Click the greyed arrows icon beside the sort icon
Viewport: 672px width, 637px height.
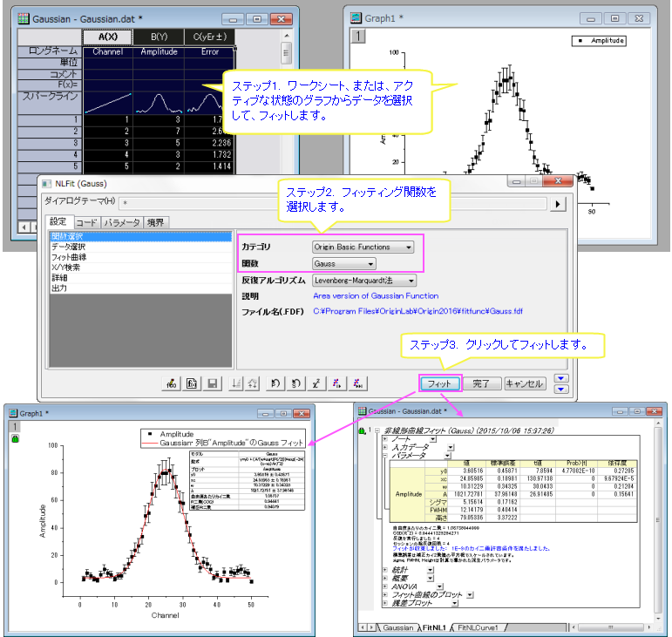click(253, 383)
